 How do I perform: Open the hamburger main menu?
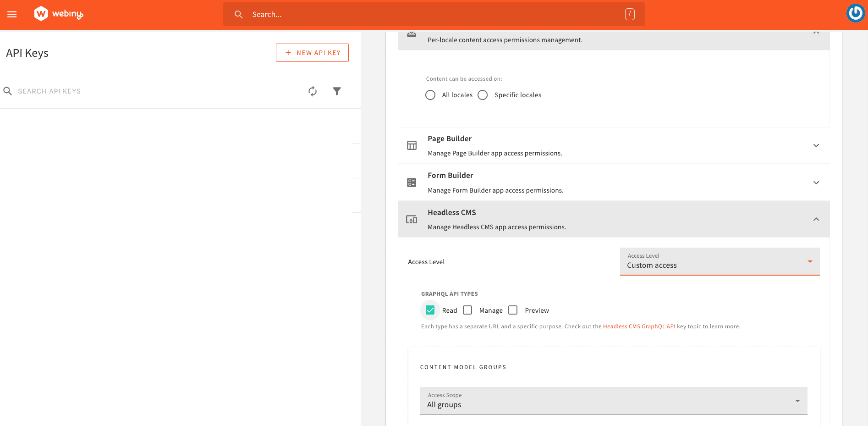coord(12,14)
